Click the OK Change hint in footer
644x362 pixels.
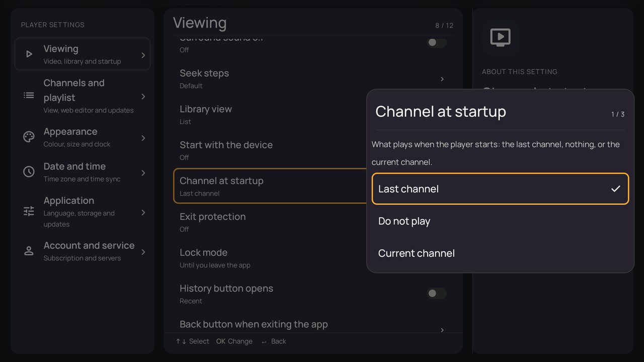(x=234, y=341)
